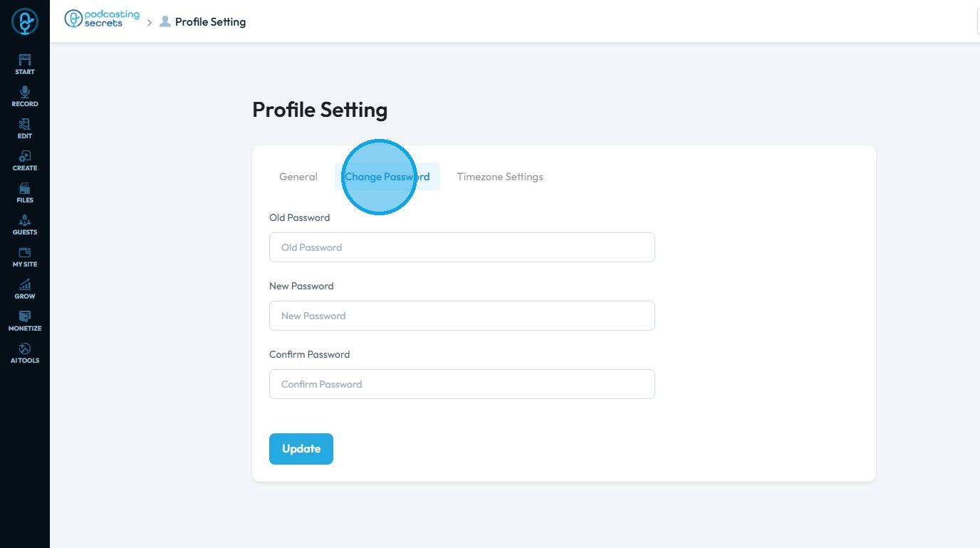Open the Start section in sidebar
Image resolution: width=980 pixels, height=548 pixels.
coord(25,63)
